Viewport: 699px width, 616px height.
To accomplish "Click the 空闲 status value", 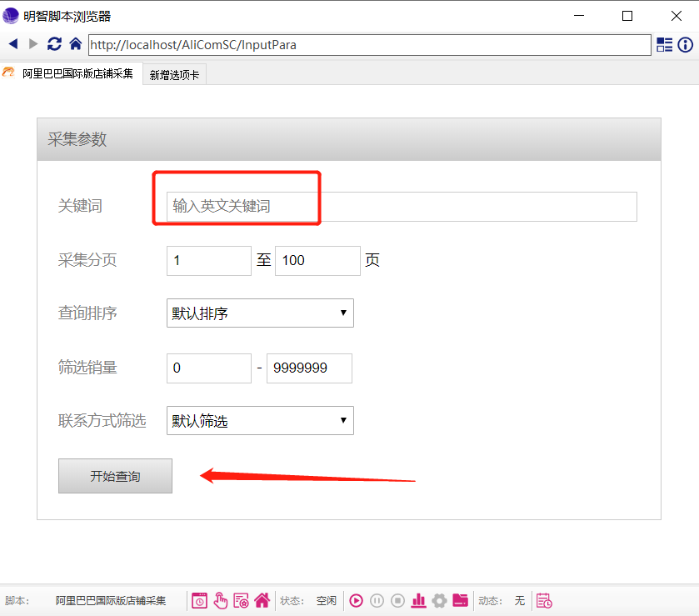I will point(327,601).
